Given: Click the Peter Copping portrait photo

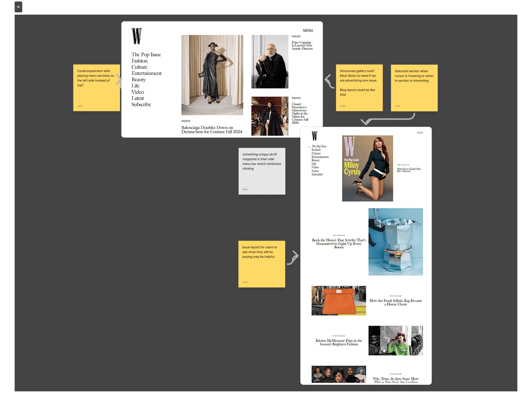Looking at the screenshot, I should 270,62.
